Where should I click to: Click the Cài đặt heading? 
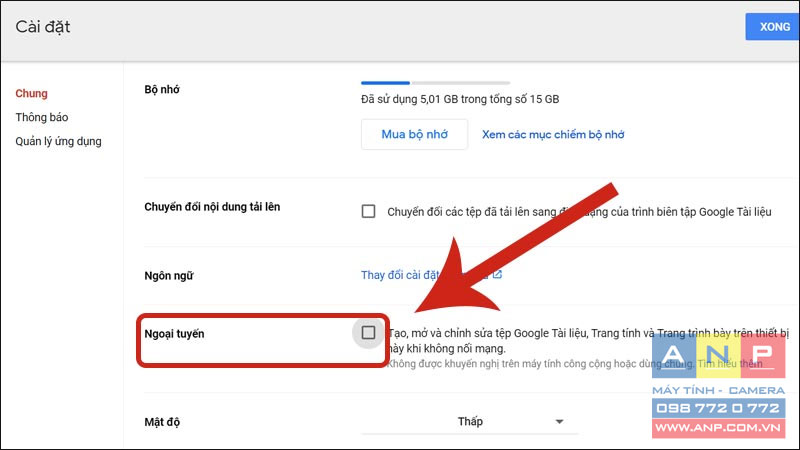point(43,27)
